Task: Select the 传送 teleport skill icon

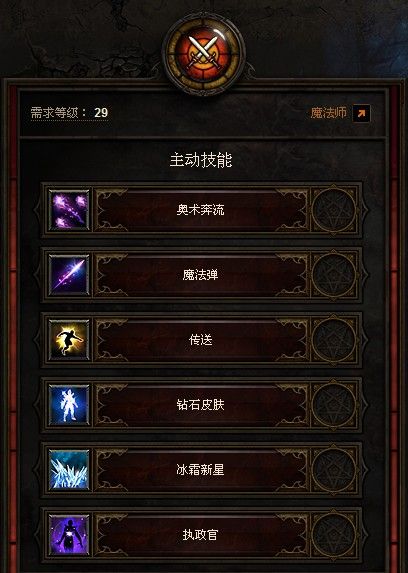Action: click(69, 340)
